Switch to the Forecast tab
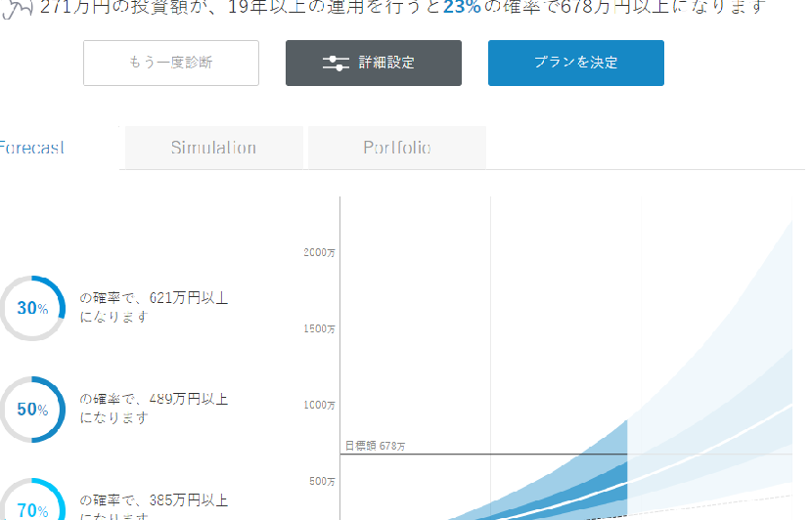The width and height of the screenshot is (812, 520). pyautogui.click(x=32, y=148)
